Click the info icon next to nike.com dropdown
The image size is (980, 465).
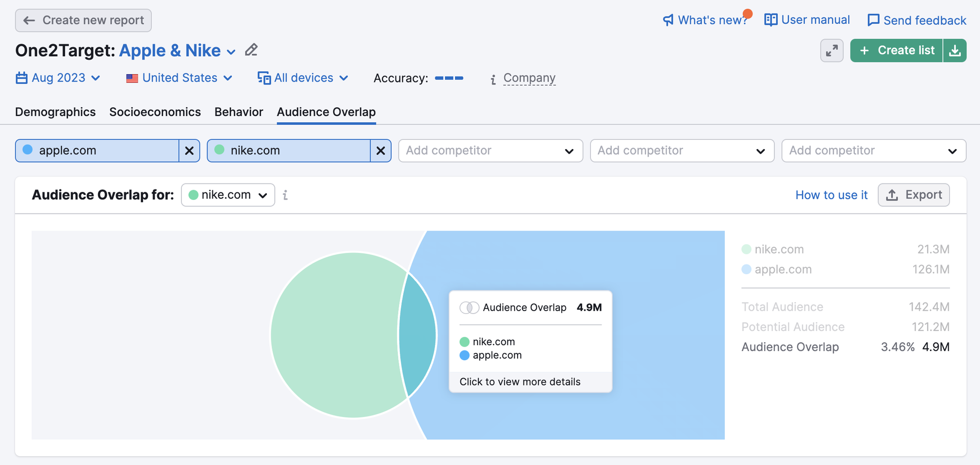(285, 195)
